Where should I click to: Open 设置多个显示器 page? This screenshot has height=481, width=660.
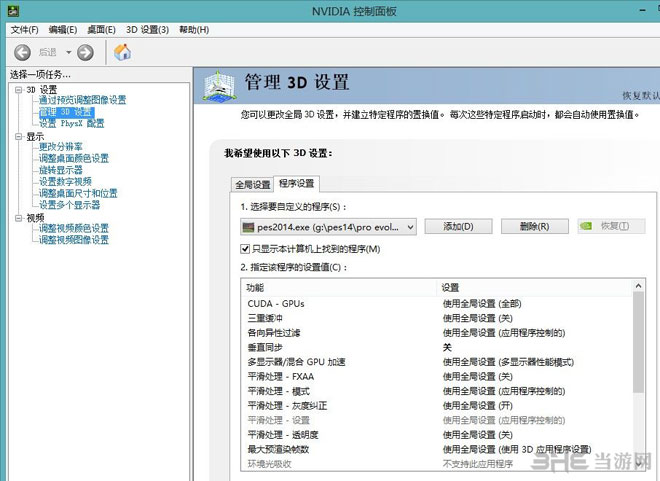[69, 205]
